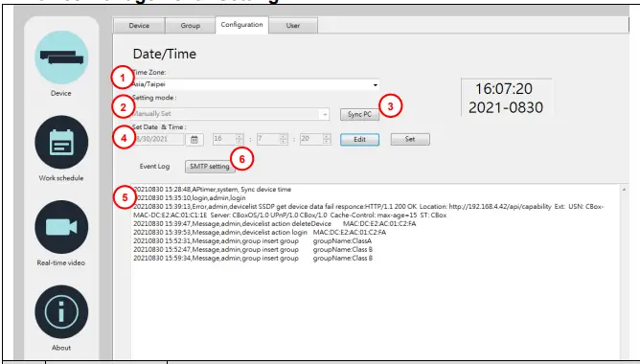Click the date input field
Screen dimensions: 640x364
pyautogui.click(x=158, y=139)
